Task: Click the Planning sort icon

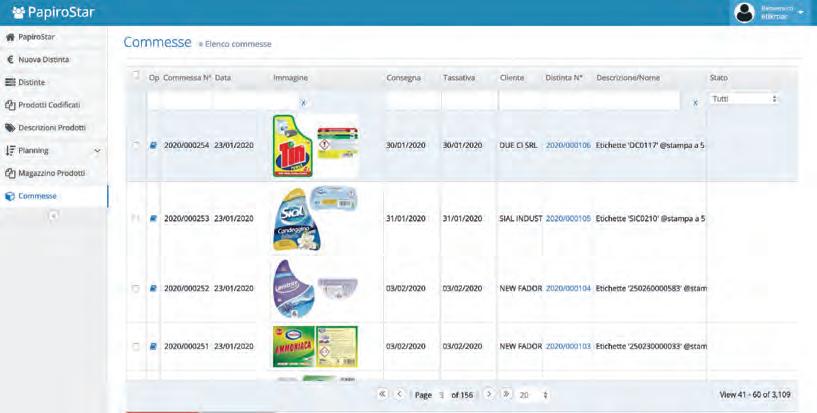Action: [10, 151]
